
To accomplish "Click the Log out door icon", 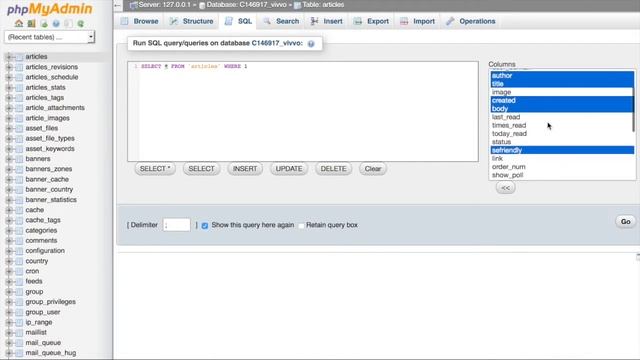I will pyautogui.click(x=31, y=24).
